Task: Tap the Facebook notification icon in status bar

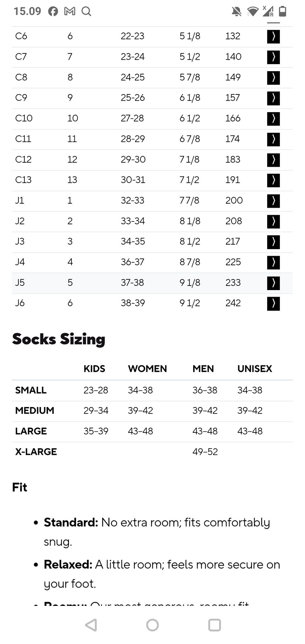Action: coord(53,11)
